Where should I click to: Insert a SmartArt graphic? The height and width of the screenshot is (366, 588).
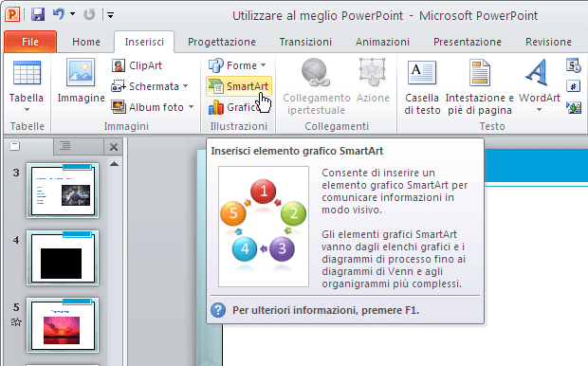click(238, 86)
